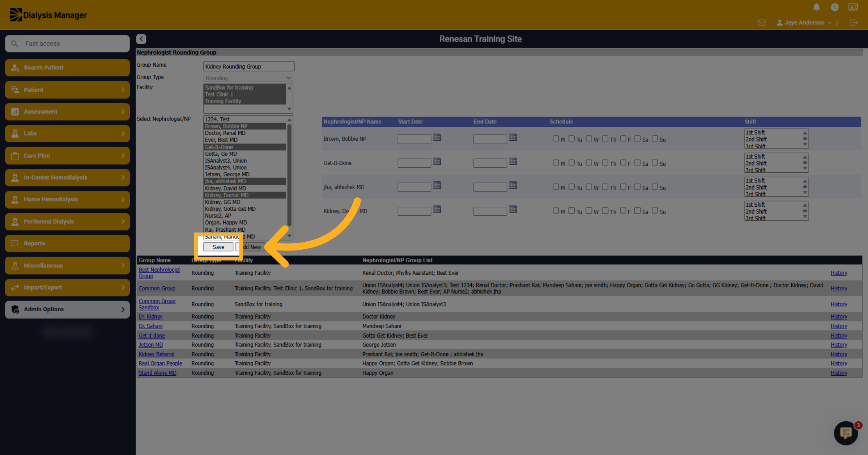Check Monday for Brown, Bobbie NP
868x455 pixels.
click(556, 139)
